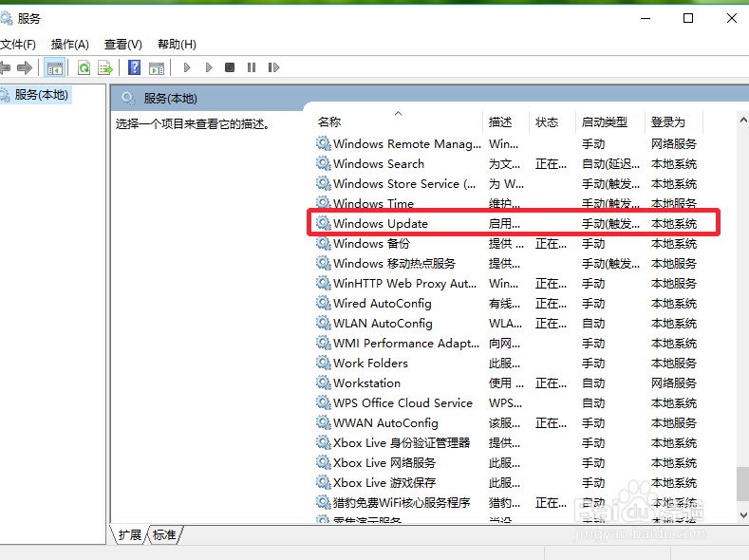The image size is (749, 560).
Task: Click the Stop Service square icon
Action: click(230, 67)
